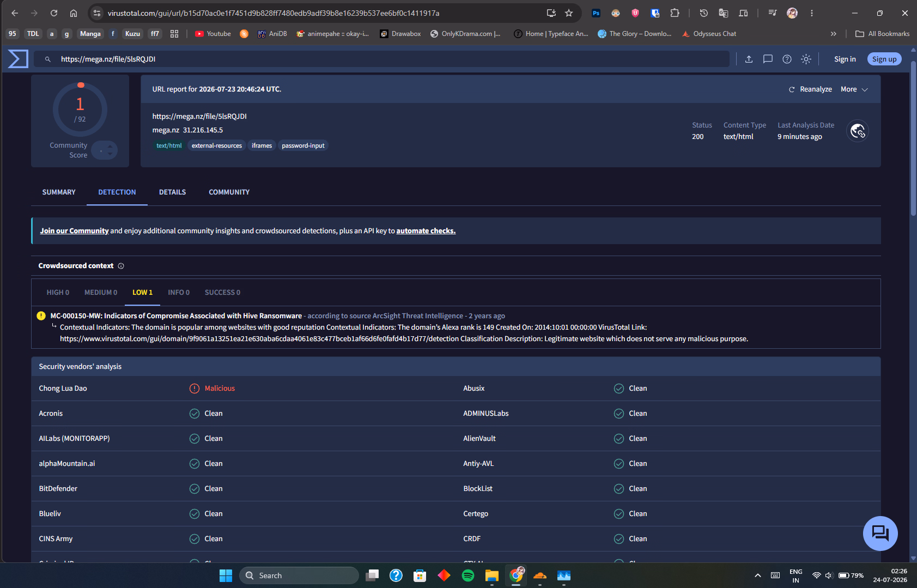Click the Reanalyze refresh icon
This screenshot has height=588, width=917.
792,89
